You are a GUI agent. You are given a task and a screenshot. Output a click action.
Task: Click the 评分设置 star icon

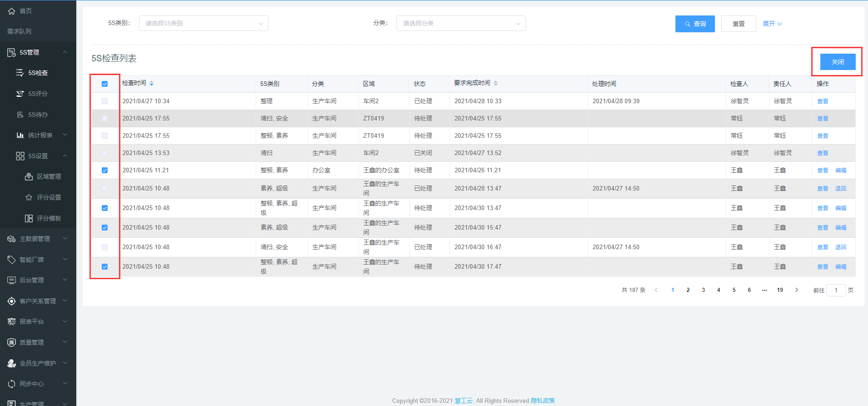point(29,197)
